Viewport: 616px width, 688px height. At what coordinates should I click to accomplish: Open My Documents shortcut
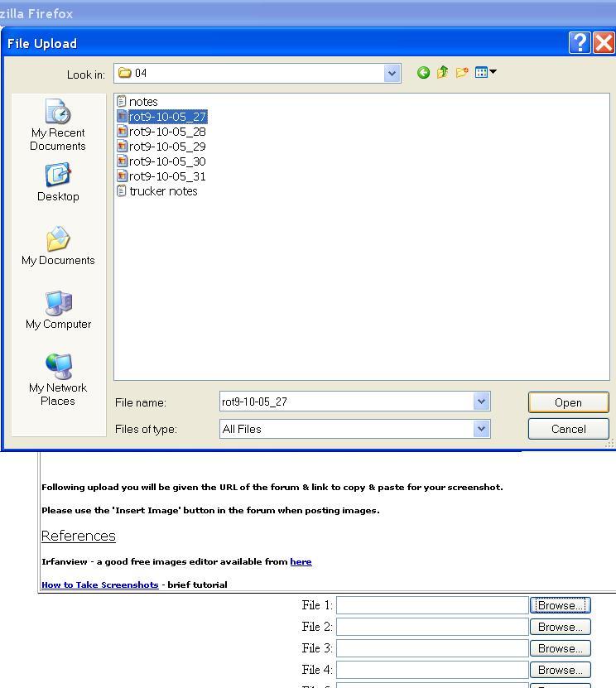(58, 247)
